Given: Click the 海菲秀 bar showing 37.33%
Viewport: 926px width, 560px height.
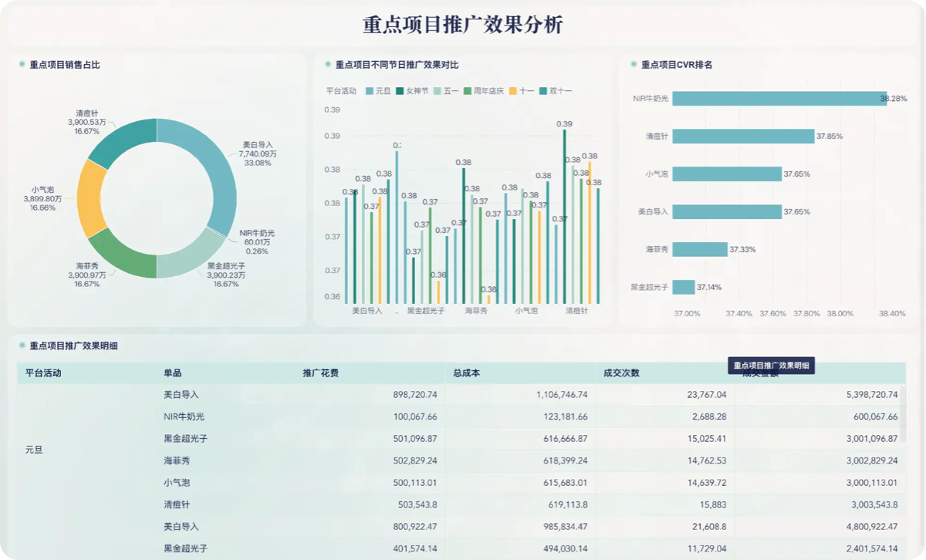Looking at the screenshot, I should tap(699, 249).
